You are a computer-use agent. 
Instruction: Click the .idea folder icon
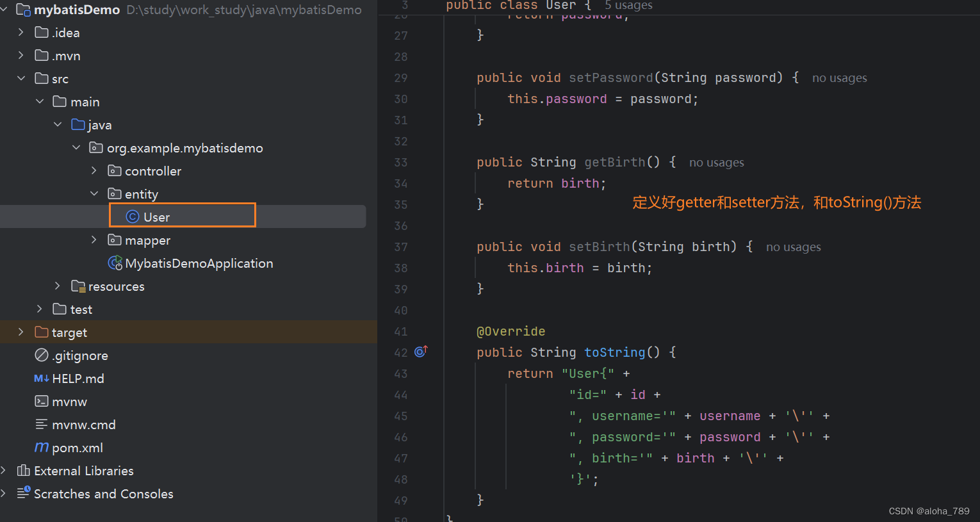click(x=42, y=32)
